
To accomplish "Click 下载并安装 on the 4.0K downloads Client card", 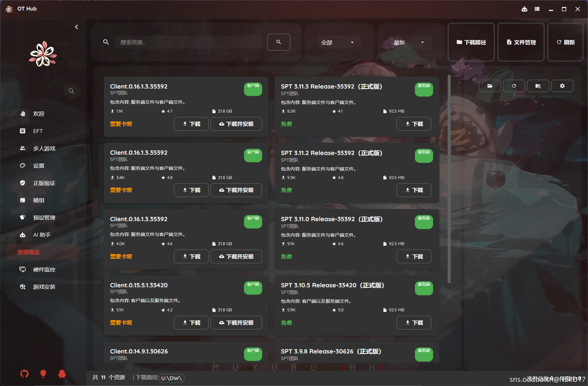I will coord(236,257).
